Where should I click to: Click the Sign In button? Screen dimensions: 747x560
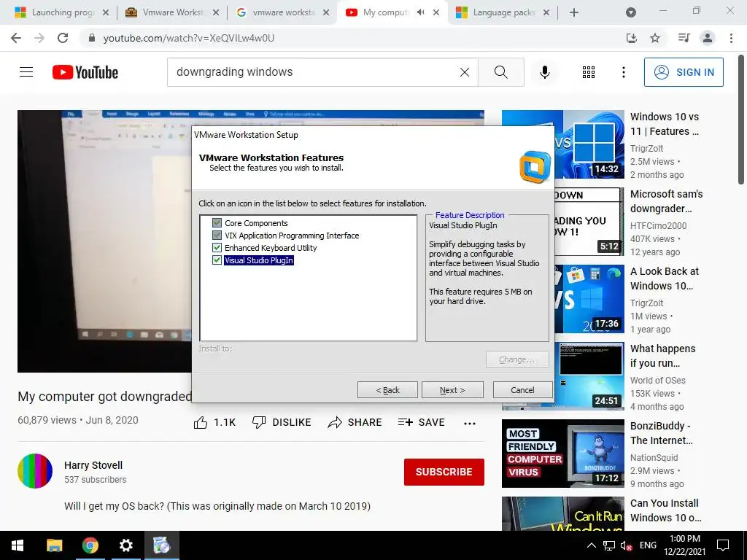coord(684,72)
